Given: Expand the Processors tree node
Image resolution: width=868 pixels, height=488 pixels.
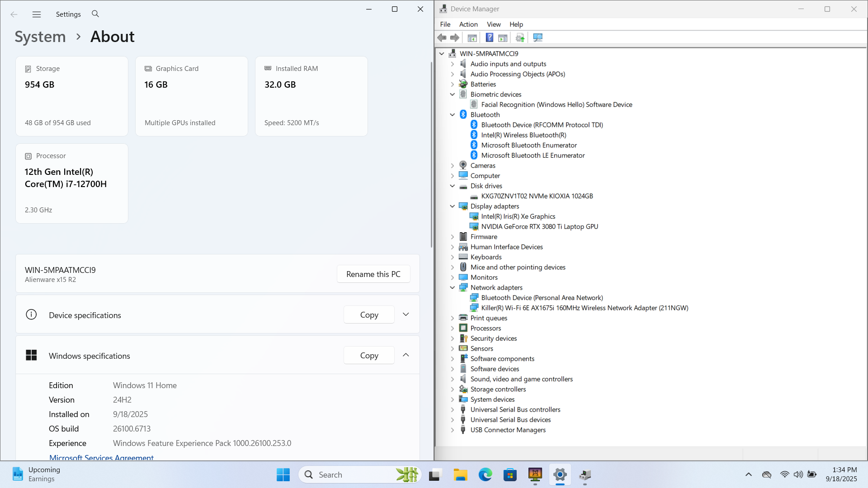Looking at the screenshot, I should point(452,328).
